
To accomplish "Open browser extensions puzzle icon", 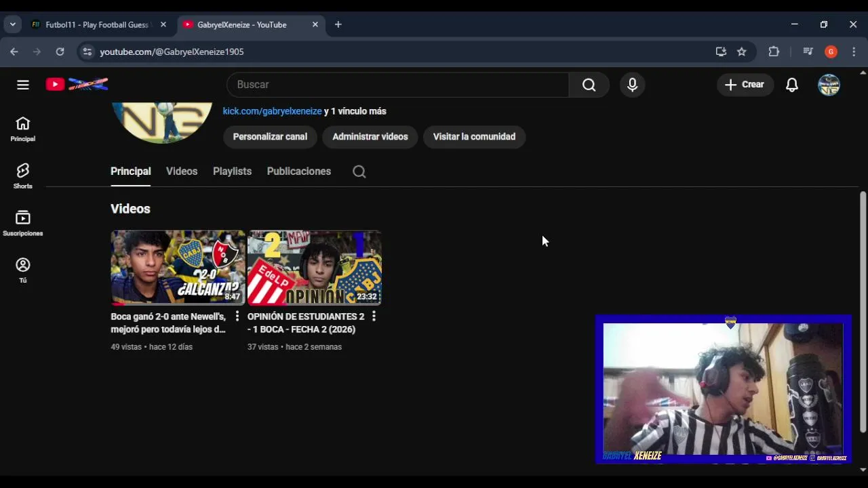I will click(x=774, y=52).
